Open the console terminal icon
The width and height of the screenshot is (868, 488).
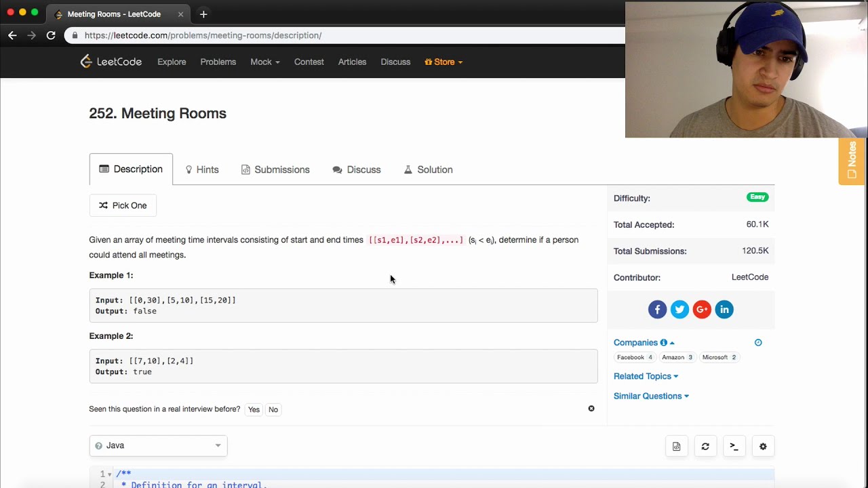point(734,446)
